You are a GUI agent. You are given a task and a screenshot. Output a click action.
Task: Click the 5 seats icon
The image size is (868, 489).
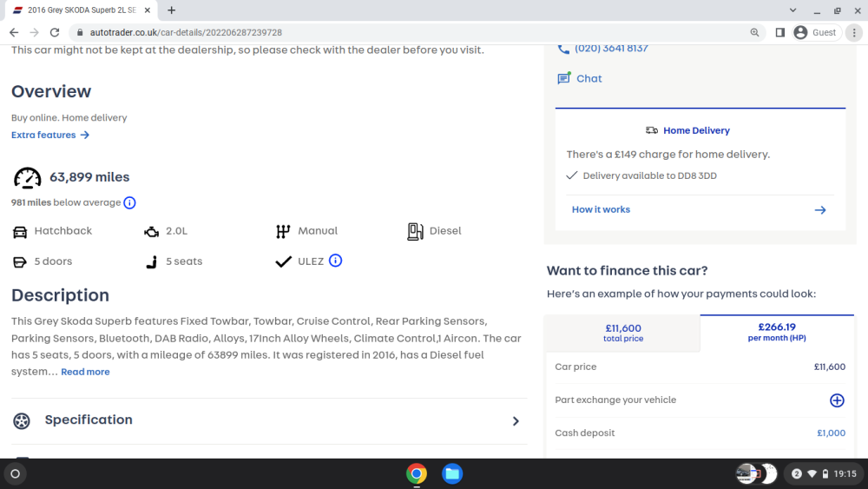coord(152,262)
